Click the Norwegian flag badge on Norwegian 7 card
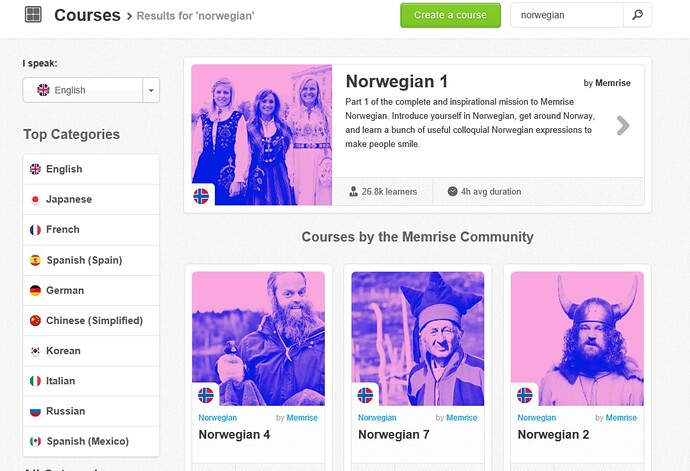Screen dimensions: 690x471 click(365, 395)
